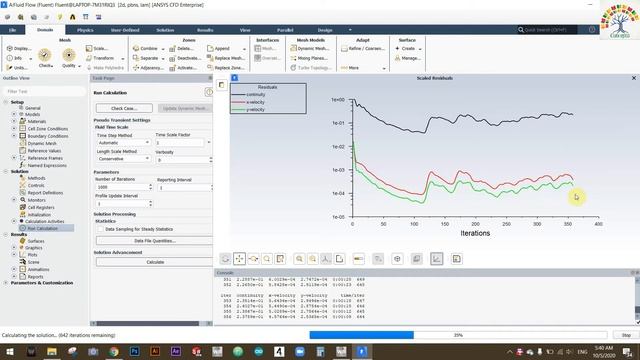Click the Quick Search box
640x360 pixels.
(547, 30)
